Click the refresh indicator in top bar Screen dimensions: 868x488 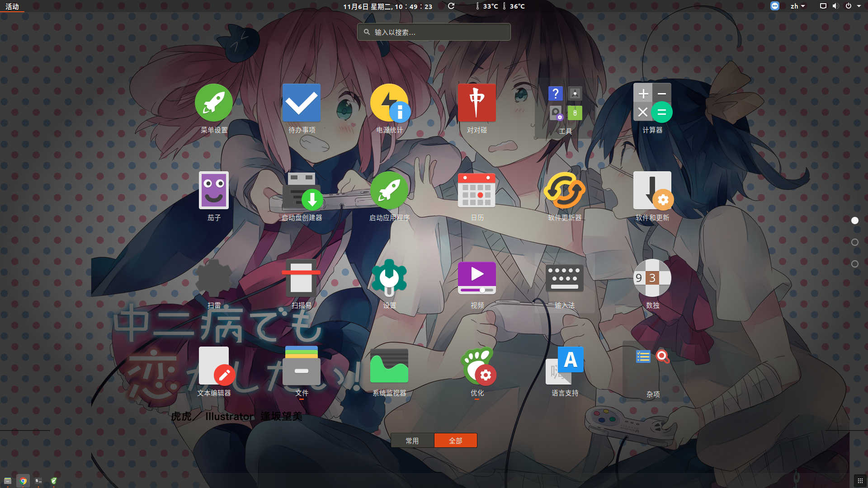pyautogui.click(x=451, y=6)
